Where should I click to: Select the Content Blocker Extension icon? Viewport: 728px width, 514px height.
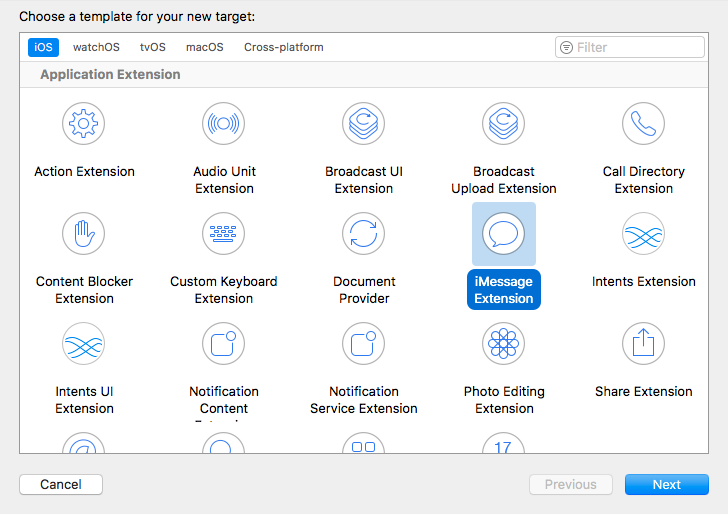[84, 235]
